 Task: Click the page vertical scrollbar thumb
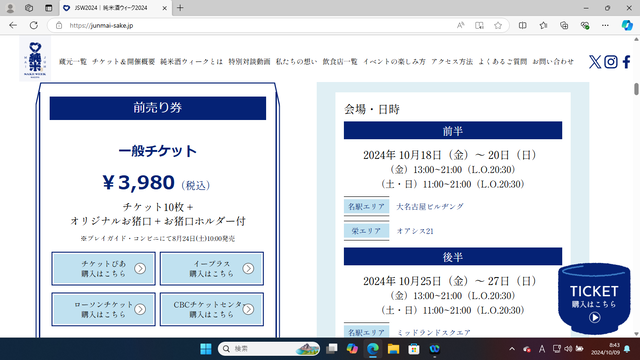636,89
